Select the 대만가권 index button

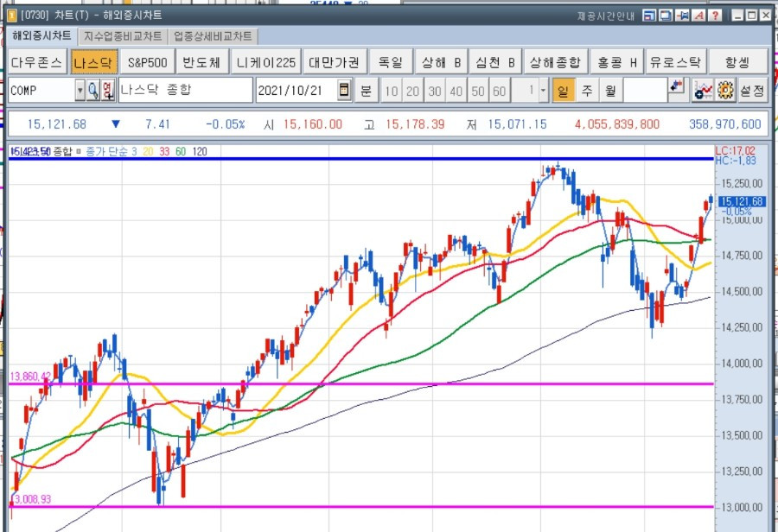tap(335, 62)
